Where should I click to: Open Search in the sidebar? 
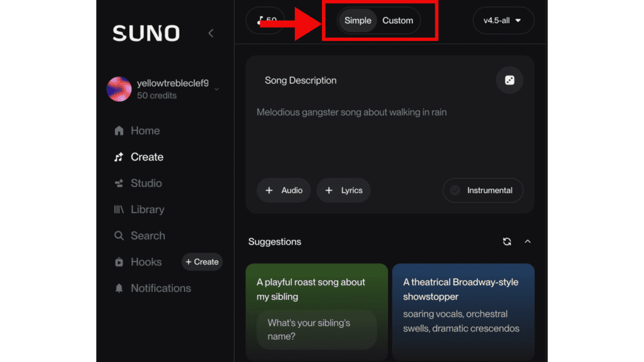click(x=148, y=236)
